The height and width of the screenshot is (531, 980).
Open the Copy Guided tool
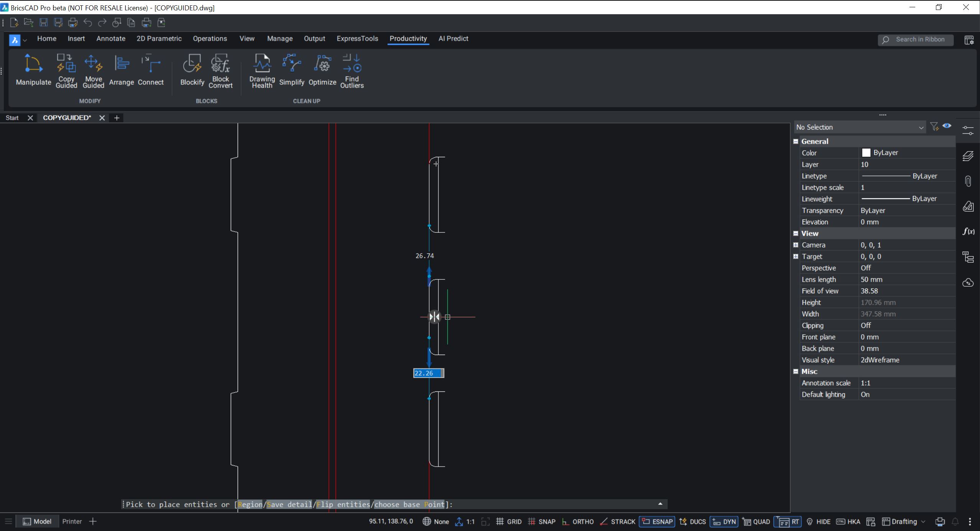click(66, 71)
